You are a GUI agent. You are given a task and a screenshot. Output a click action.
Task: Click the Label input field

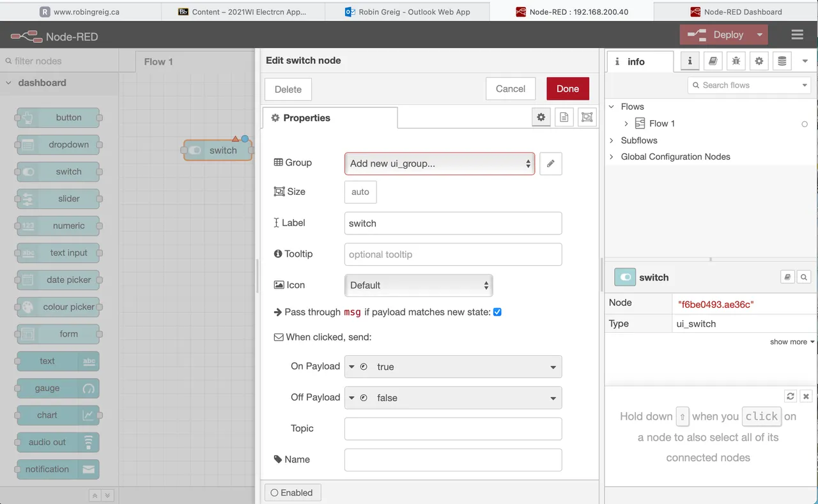[453, 224]
